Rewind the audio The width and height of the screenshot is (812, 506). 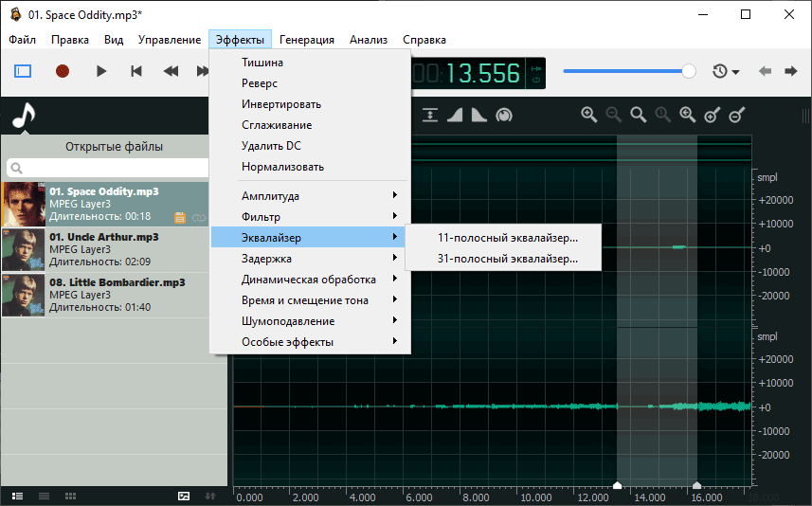pyautogui.click(x=171, y=71)
